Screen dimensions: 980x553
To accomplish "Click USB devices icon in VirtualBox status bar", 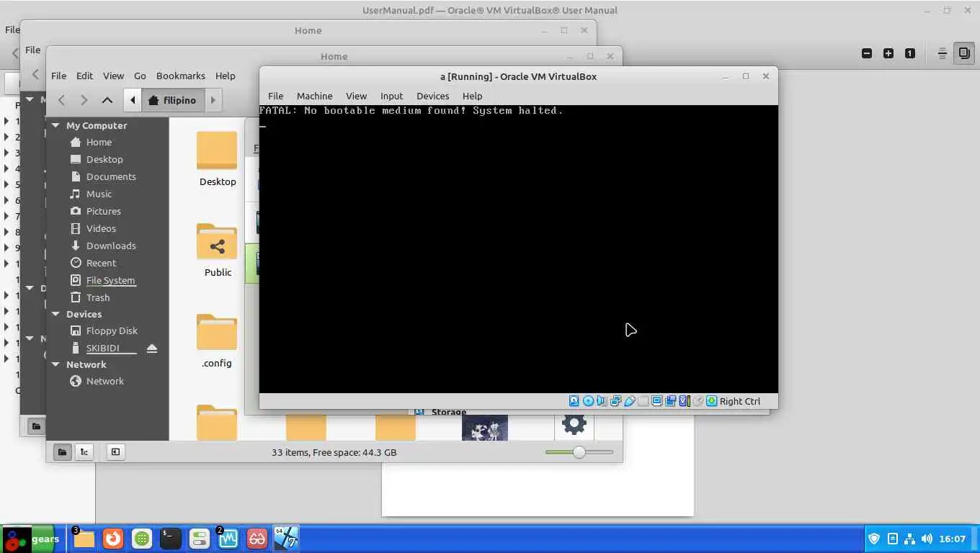I will pos(629,401).
